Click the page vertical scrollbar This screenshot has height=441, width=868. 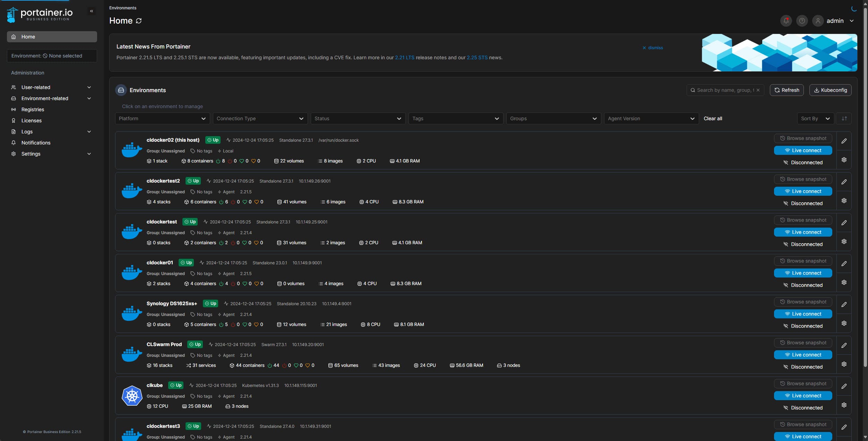click(865, 187)
